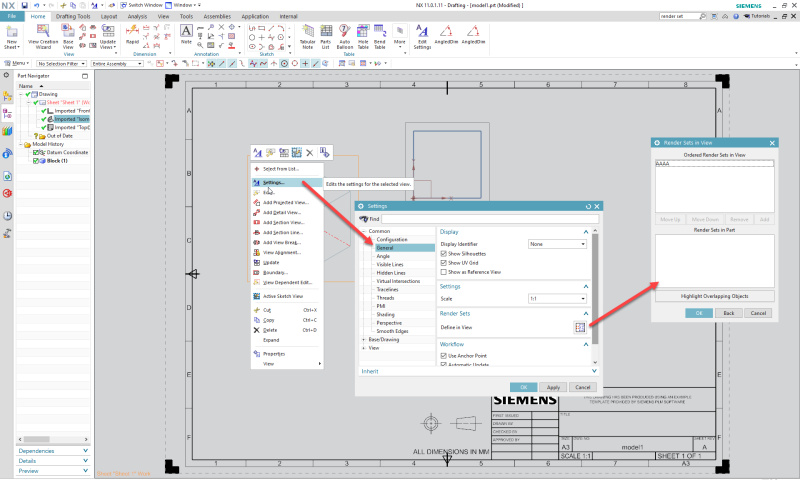Screen dimensions: 800x480
Task: Open the Hole Table tool
Action: (363, 37)
